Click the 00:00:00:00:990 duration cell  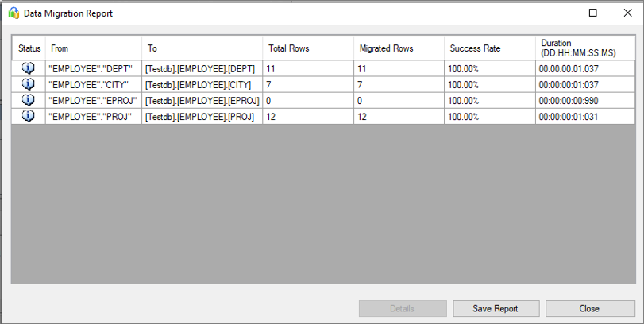coord(584,101)
